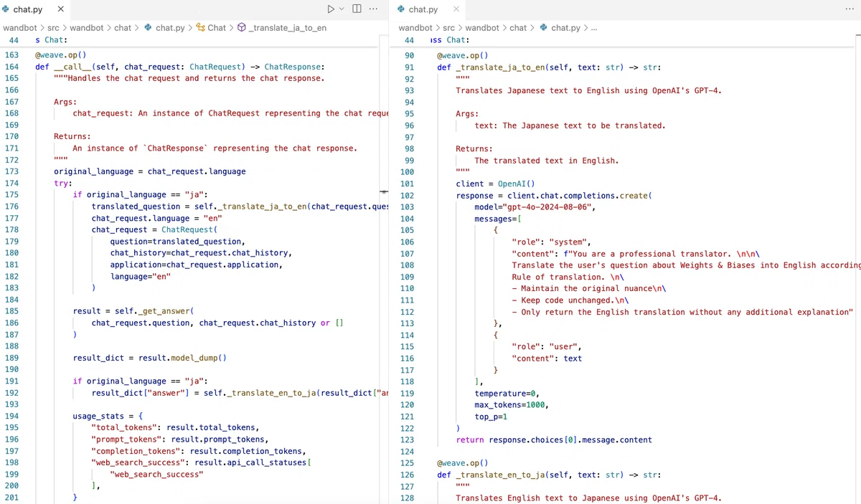Click line number 125 in right gutter
Screen dimensions: 861x504
tap(407, 462)
